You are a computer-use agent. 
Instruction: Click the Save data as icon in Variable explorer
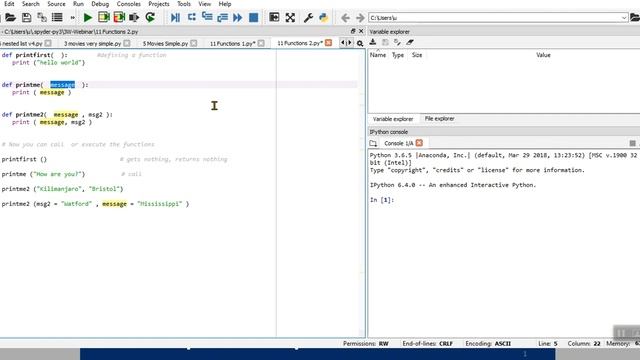pos(385,42)
